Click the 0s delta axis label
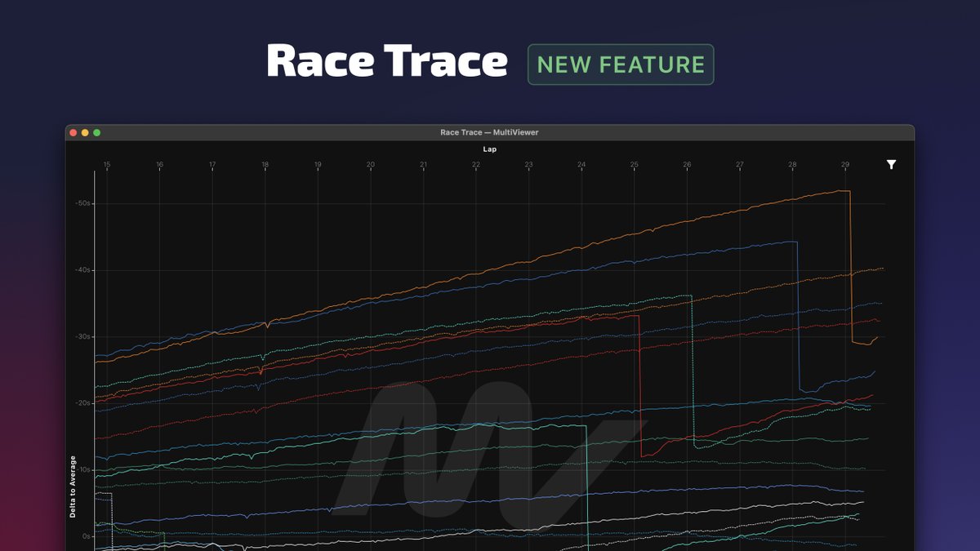 (86, 536)
